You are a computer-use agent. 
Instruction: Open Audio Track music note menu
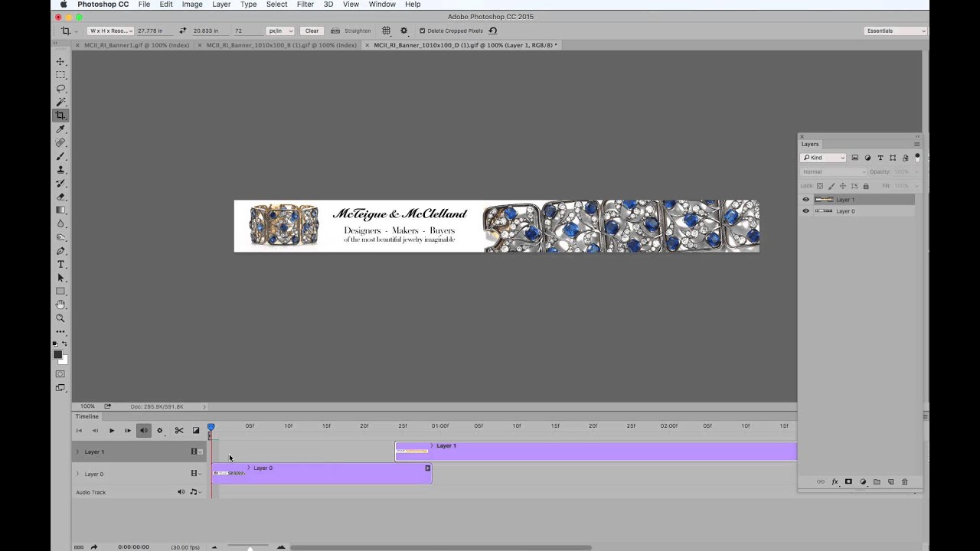click(194, 492)
